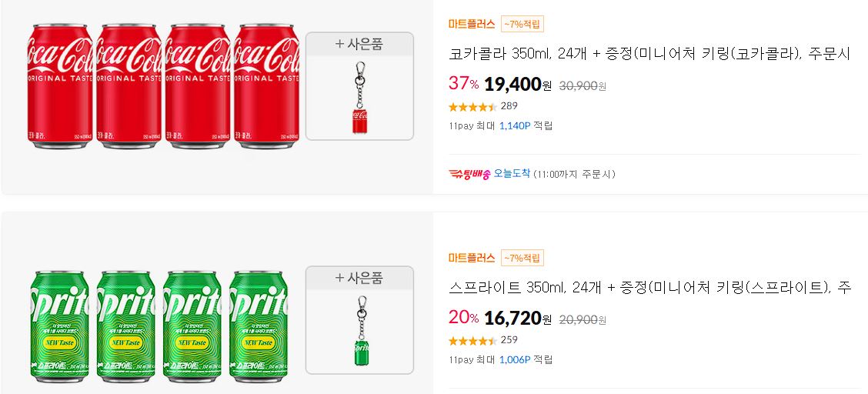Click the +사은품 label above Sprite keyring
Screen dimensions: 868x394
tap(359, 278)
